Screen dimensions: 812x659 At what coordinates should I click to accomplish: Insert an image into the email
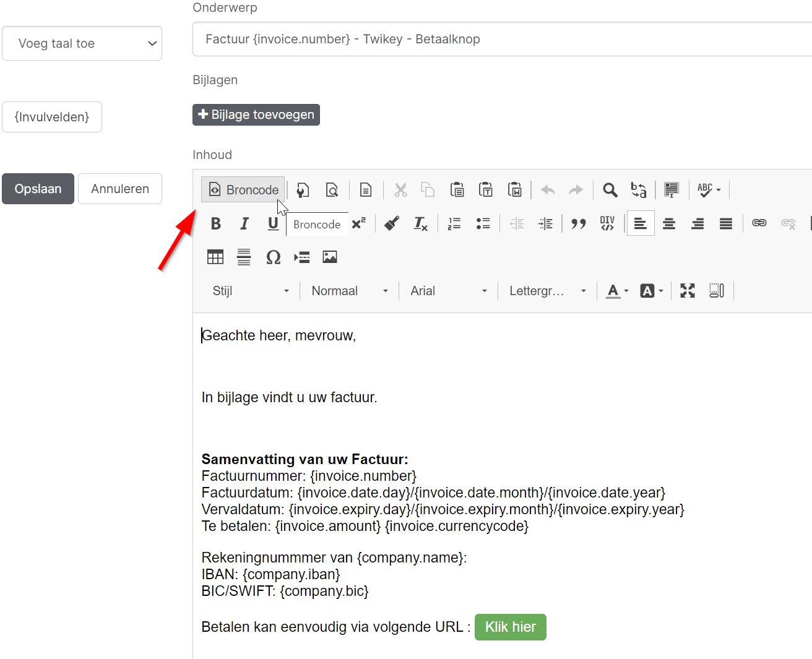pos(330,257)
